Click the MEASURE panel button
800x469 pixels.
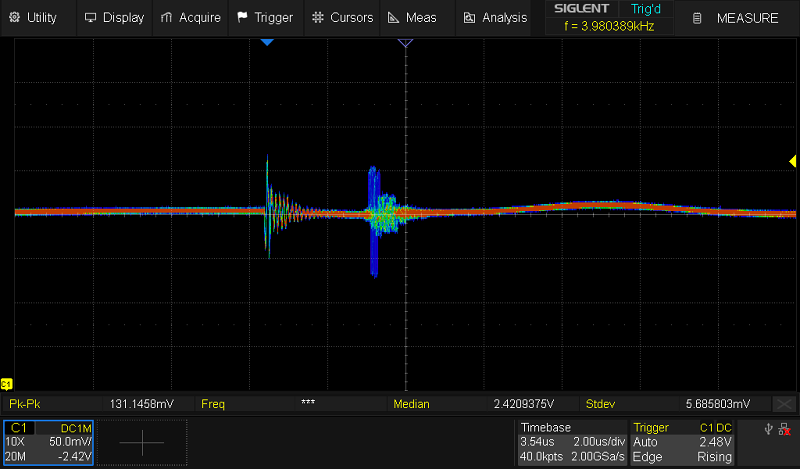click(x=735, y=18)
